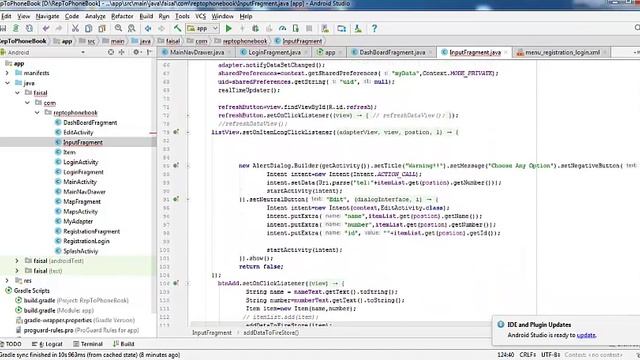This screenshot has width=640, height=360.
Task: Click the Sync/Save icon with green arrows
Action: coord(16,28)
